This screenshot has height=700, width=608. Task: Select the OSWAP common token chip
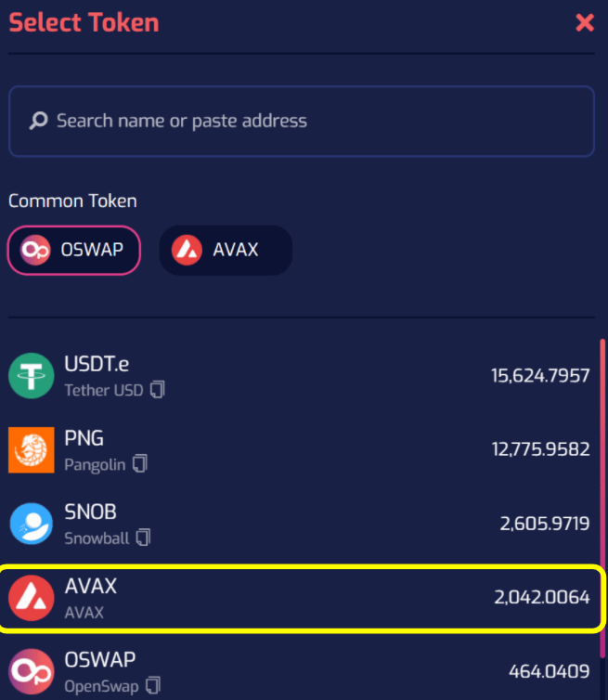click(74, 250)
